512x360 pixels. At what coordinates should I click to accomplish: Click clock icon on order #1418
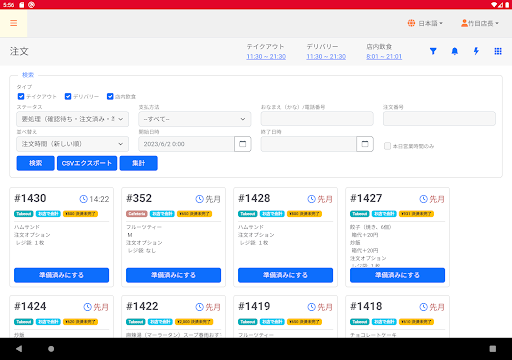point(423,307)
